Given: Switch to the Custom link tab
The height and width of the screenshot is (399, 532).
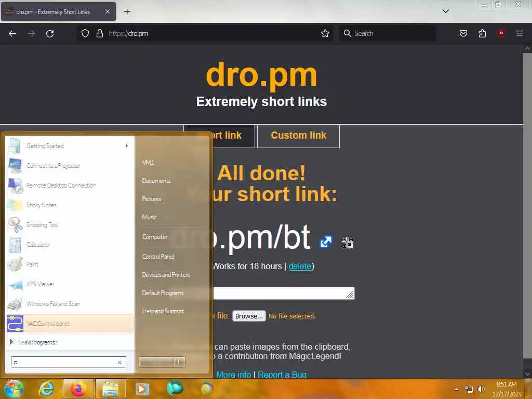Looking at the screenshot, I should click(x=298, y=136).
